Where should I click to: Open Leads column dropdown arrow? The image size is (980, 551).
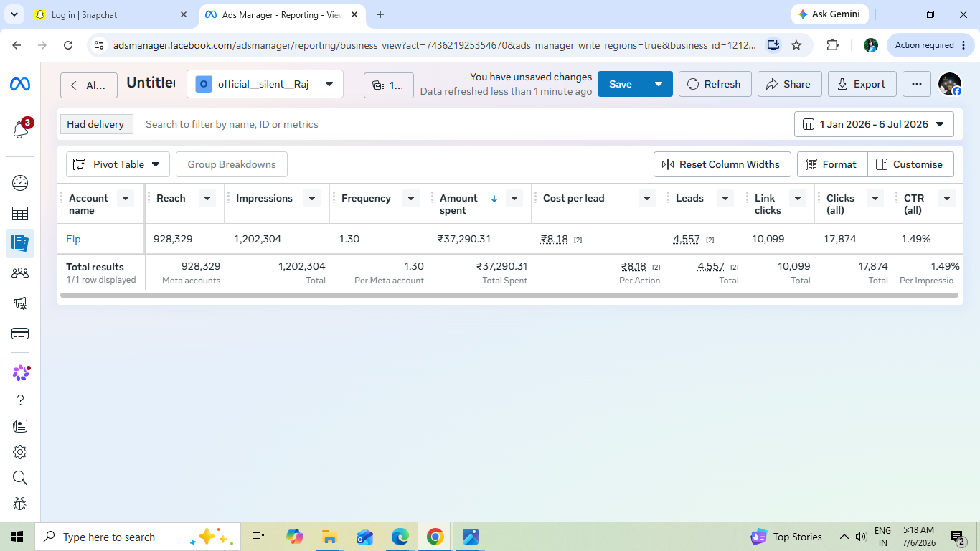[x=725, y=198]
